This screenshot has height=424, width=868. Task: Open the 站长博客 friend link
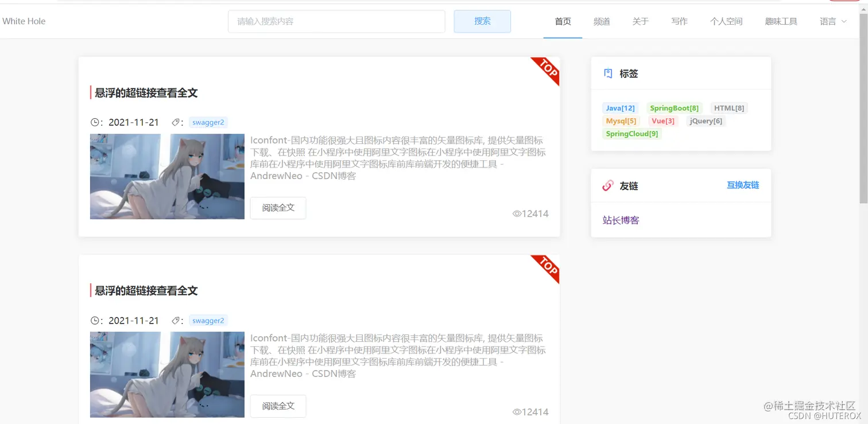click(x=621, y=220)
